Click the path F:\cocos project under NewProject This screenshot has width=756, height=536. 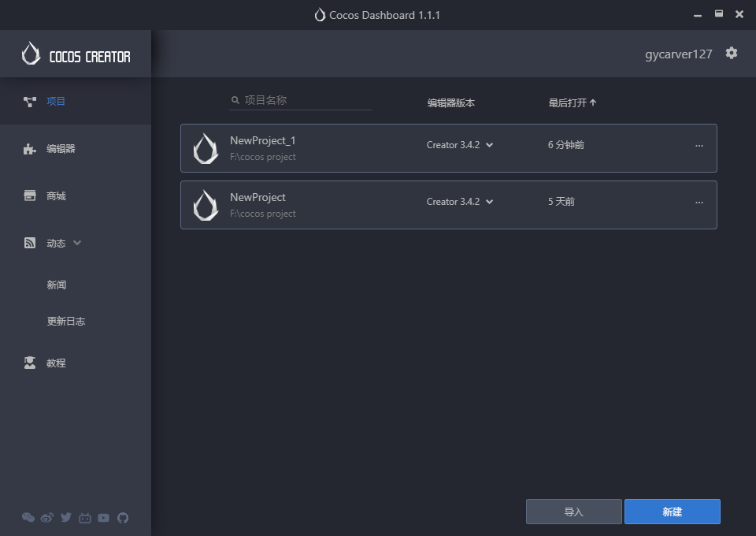click(x=263, y=214)
